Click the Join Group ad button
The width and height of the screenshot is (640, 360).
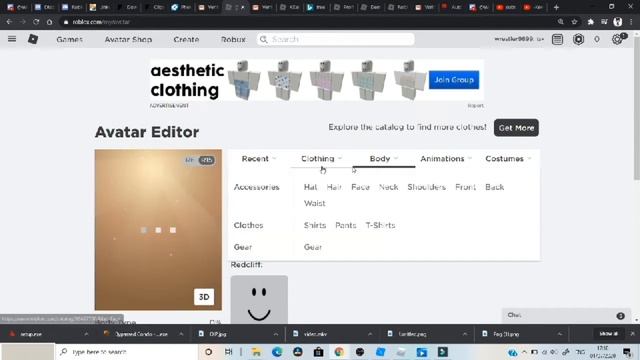454,80
